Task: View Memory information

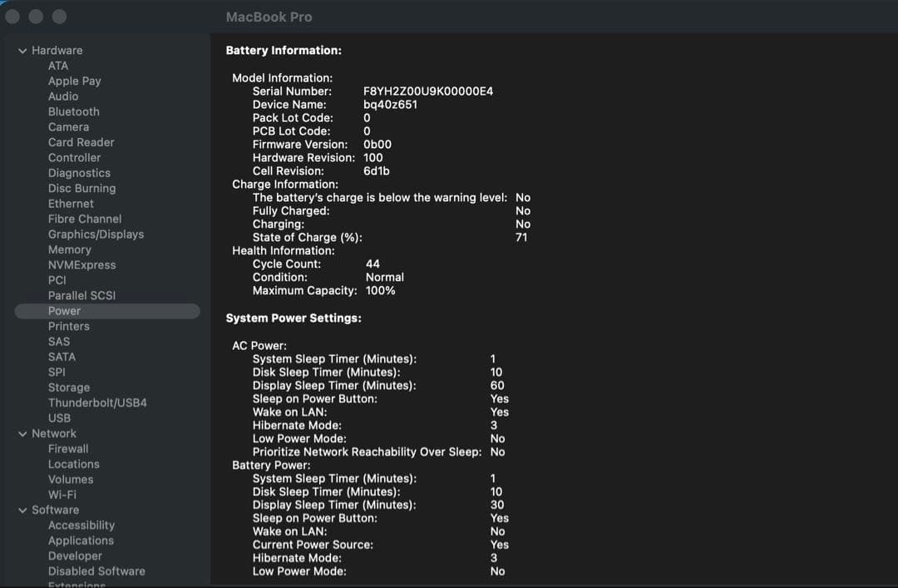Action: (x=70, y=250)
